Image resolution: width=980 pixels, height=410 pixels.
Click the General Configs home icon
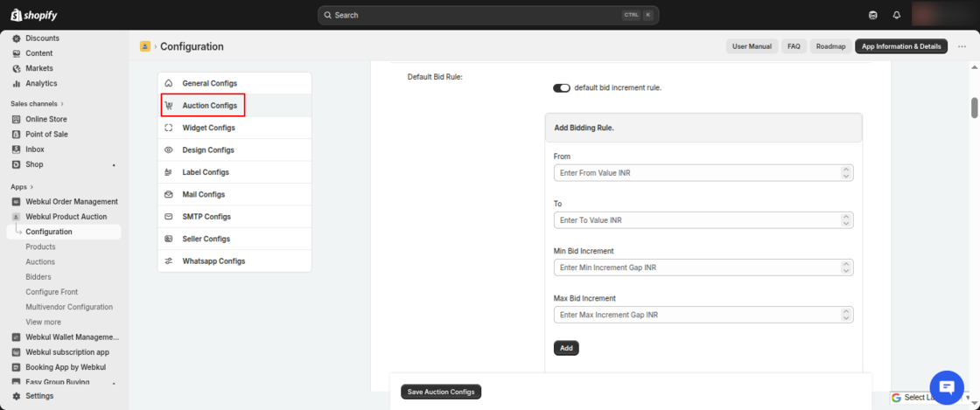[168, 83]
